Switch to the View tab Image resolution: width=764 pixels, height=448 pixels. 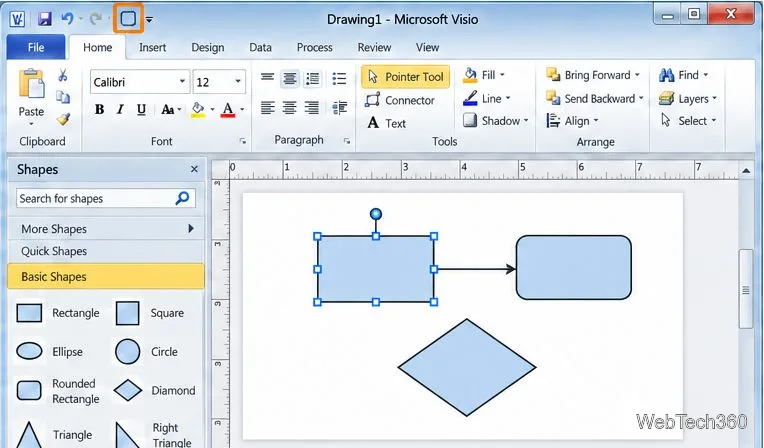(x=427, y=47)
